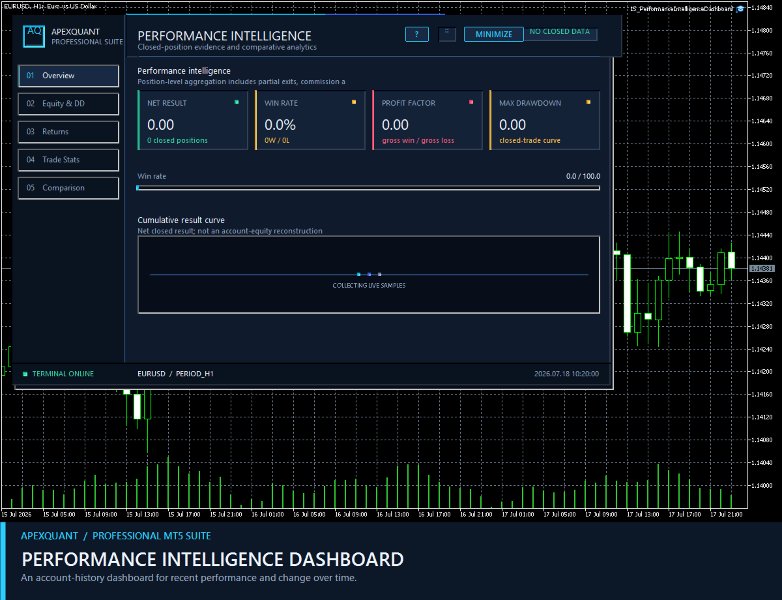
Task: Click the ApexQuant AQ logo icon
Action: pyautogui.click(x=34, y=36)
